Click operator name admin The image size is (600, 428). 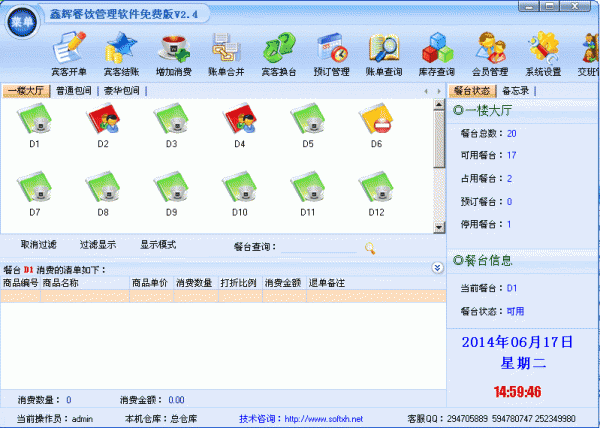[82, 419]
